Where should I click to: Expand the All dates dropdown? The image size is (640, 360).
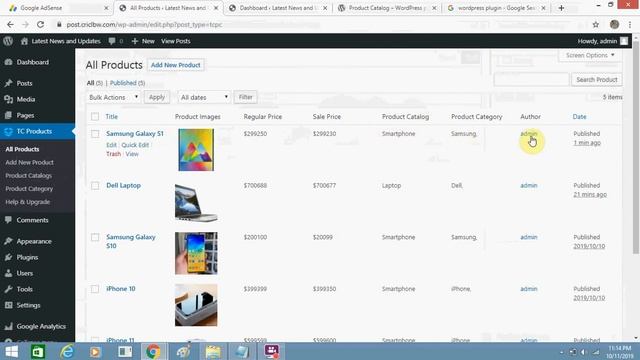point(204,97)
